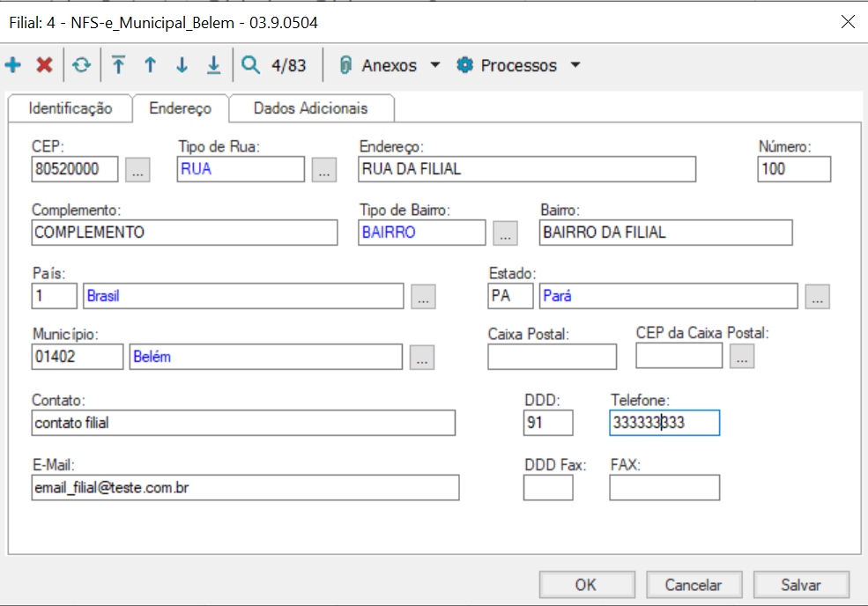
Task: Click the Belém municipality name field
Action: 266,357
